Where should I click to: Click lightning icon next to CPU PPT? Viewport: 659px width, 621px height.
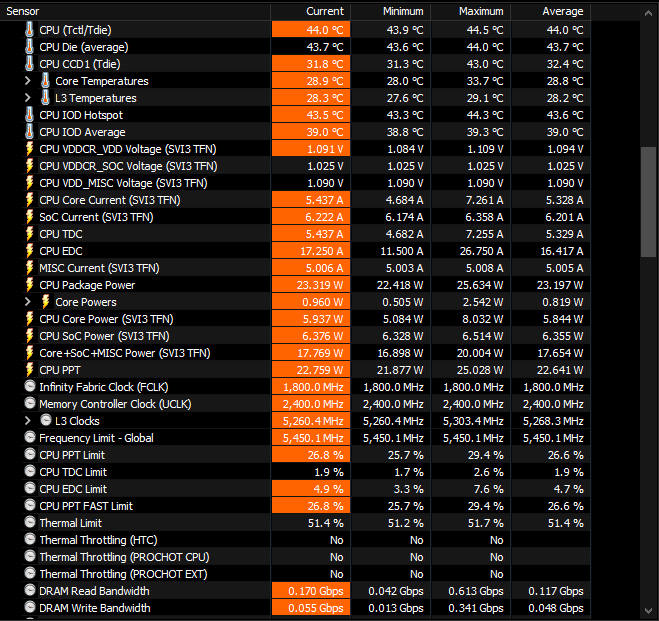pos(29,370)
